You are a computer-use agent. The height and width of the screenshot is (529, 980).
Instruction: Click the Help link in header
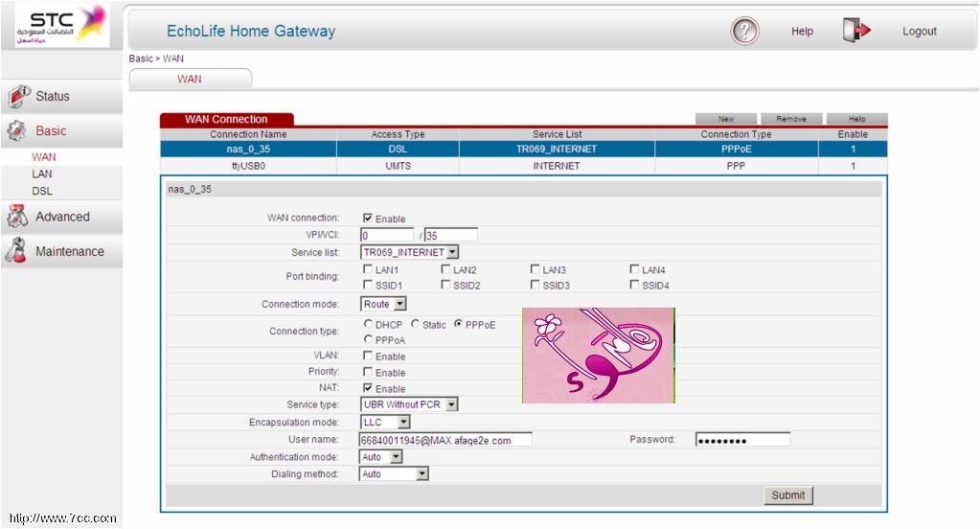tap(802, 32)
